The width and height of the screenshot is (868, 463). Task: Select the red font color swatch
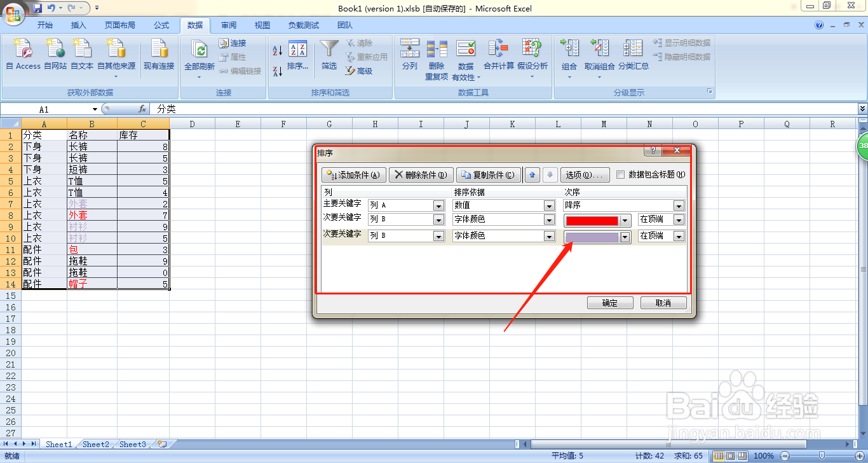pyautogui.click(x=592, y=220)
